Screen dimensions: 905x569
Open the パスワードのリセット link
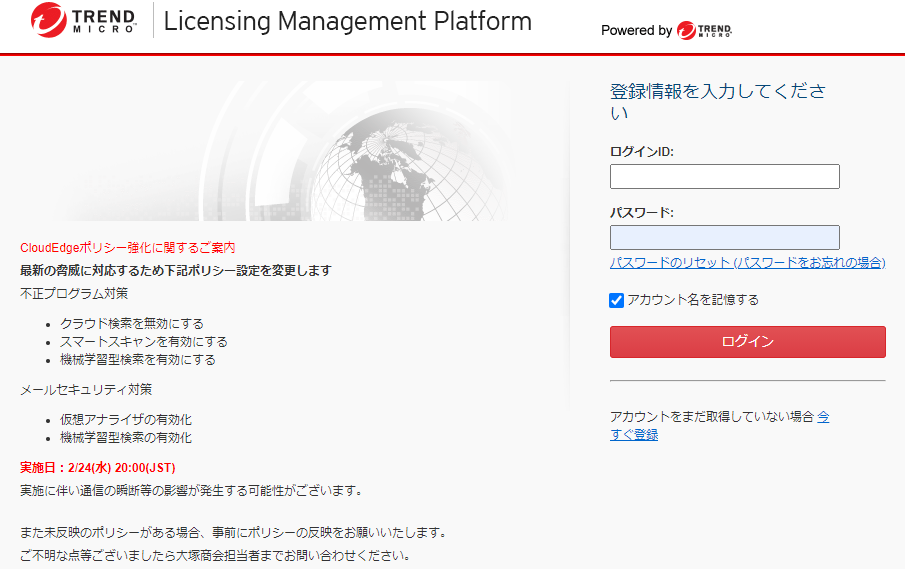click(x=747, y=263)
